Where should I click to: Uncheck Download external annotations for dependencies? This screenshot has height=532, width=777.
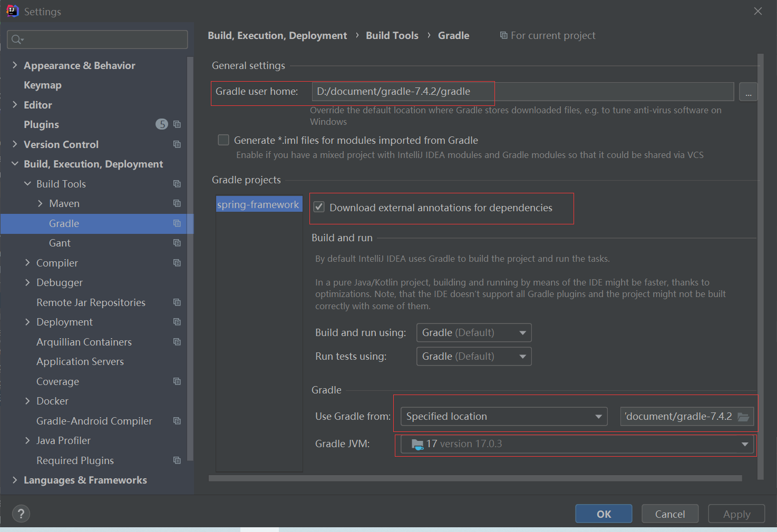click(x=319, y=208)
